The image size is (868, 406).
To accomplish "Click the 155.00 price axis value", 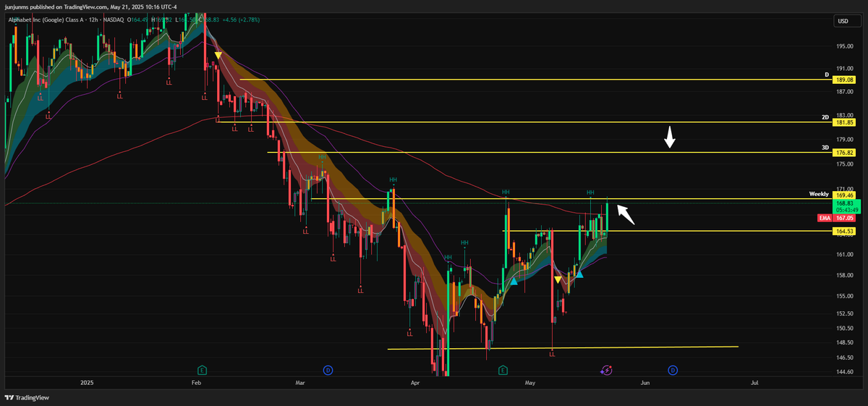I will 844,296.
